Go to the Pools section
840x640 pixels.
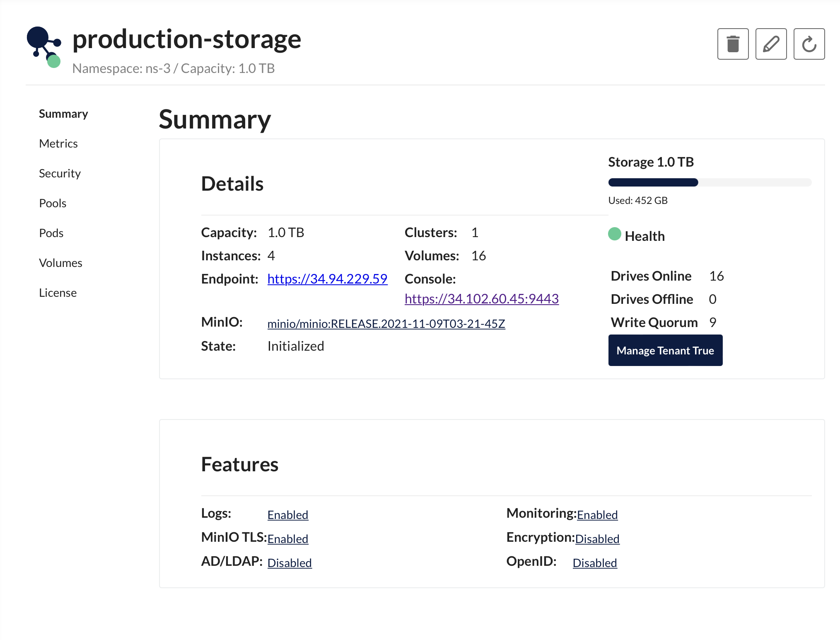[x=53, y=203]
